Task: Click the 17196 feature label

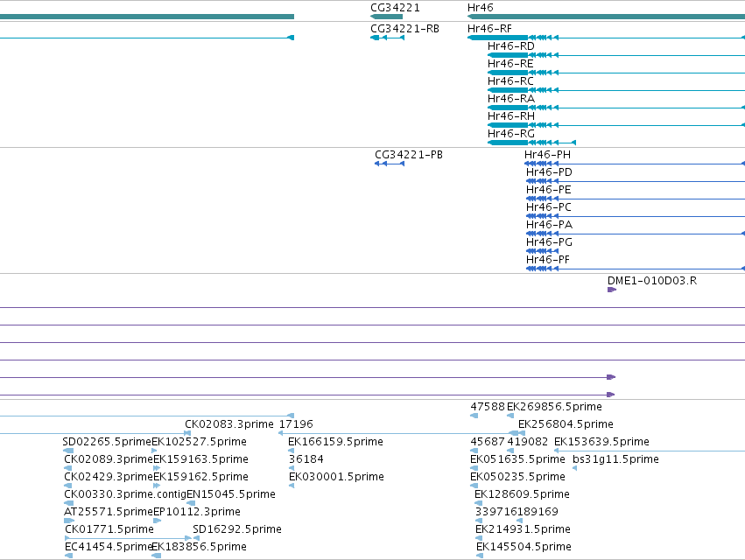Action: pos(296,423)
